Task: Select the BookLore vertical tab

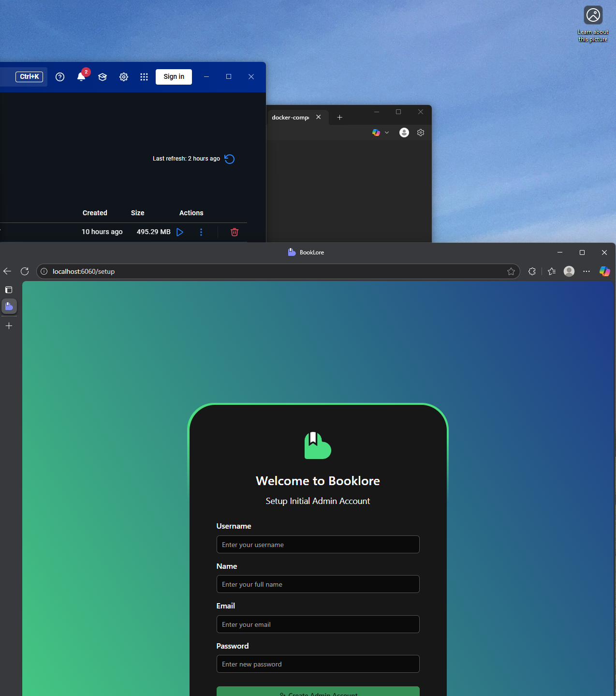Action: pyautogui.click(x=9, y=306)
